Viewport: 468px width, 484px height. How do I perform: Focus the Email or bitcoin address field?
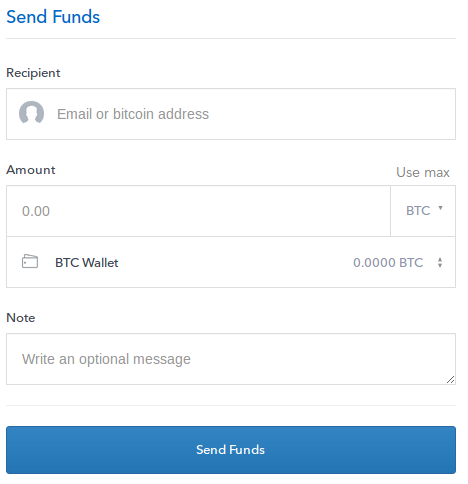click(x=231, y=114)
